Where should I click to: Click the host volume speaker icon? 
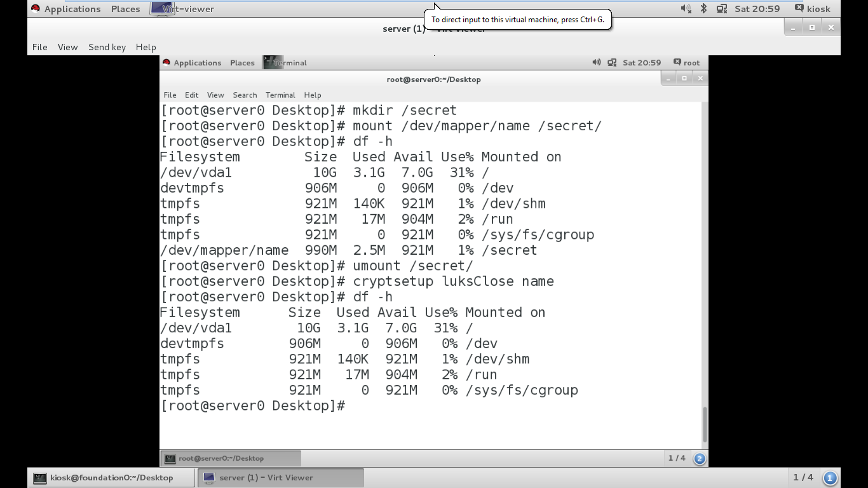(x=686, y=9)
